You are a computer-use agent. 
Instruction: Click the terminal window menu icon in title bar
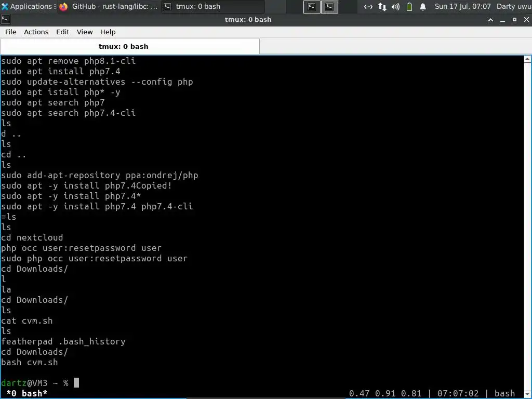[6, 20]
